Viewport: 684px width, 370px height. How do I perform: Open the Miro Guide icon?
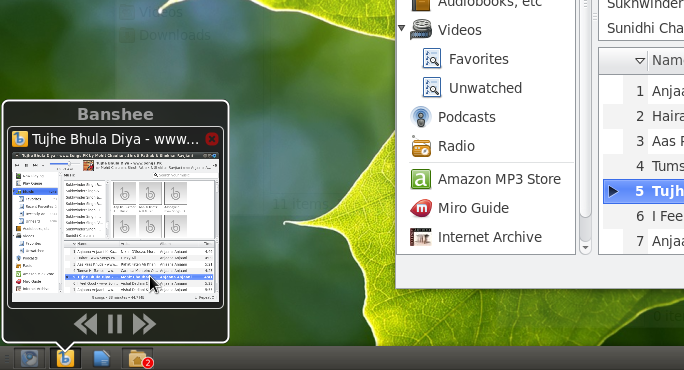[421, 208]
